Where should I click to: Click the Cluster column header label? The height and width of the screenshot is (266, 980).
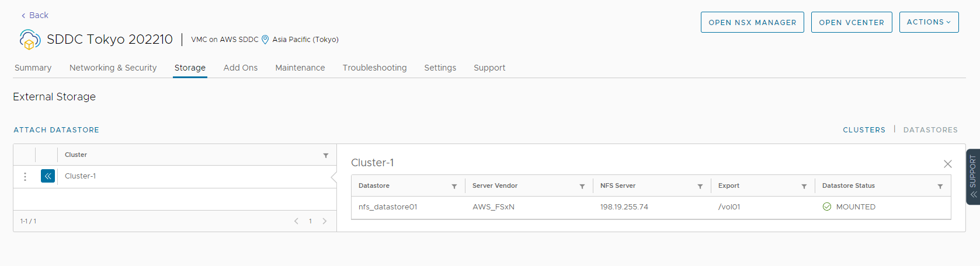tap(76, 155)
